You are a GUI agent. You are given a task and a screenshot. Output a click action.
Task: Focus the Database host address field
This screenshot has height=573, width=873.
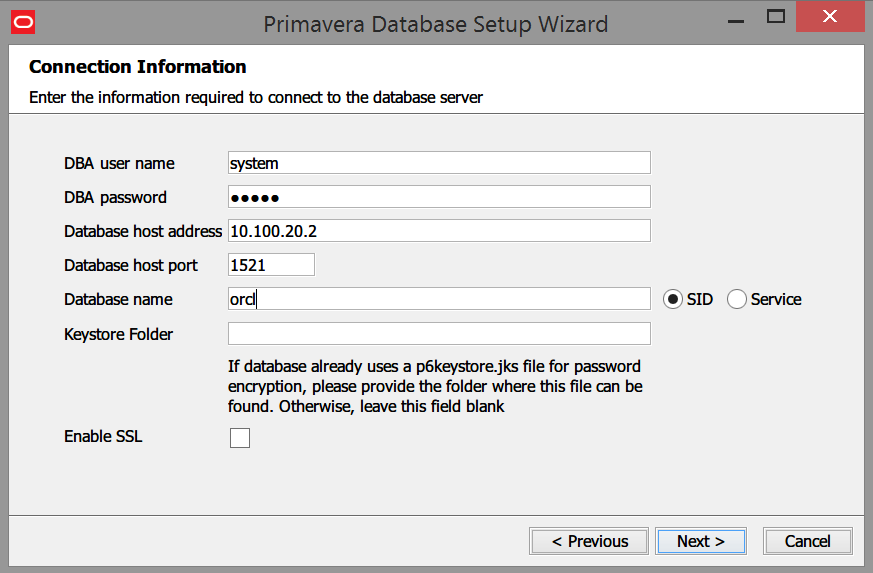[439, 231]
